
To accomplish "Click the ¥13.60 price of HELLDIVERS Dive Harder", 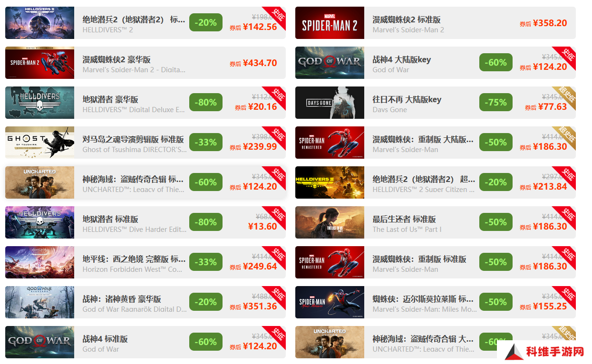I will click(x=262, y=226).
